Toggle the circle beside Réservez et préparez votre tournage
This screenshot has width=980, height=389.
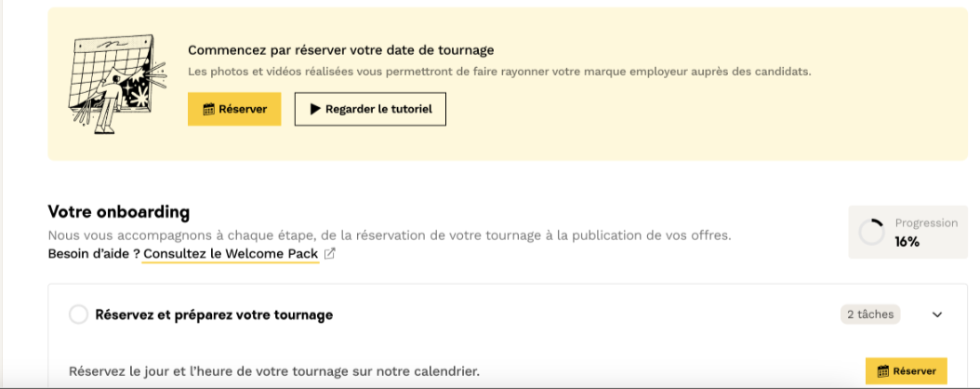pyautogui.click(x=79, y=315)
